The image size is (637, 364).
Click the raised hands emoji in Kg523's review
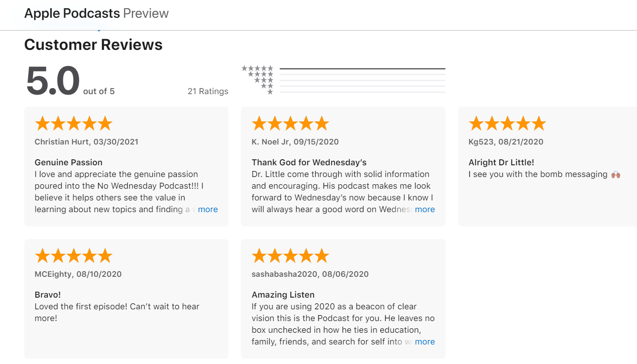tap(616, 175)
